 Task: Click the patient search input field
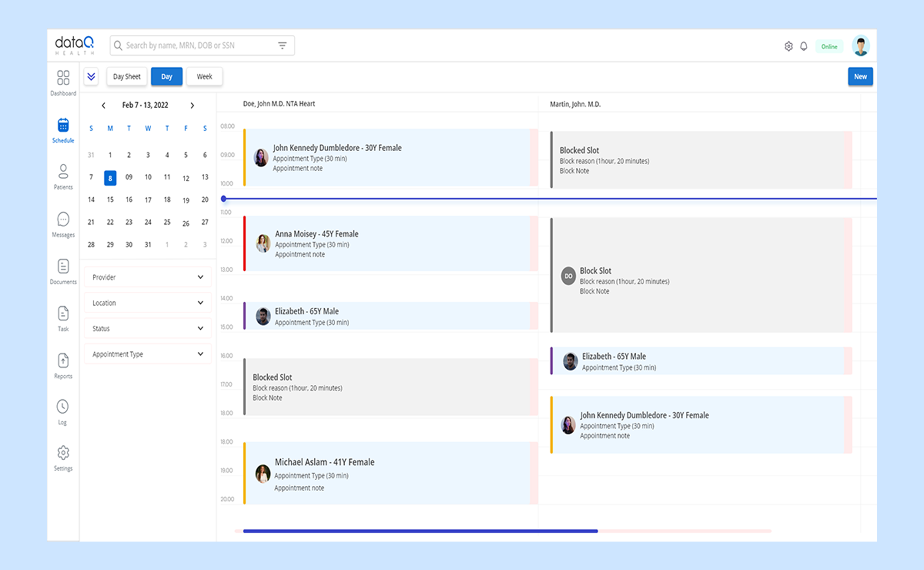196,46
